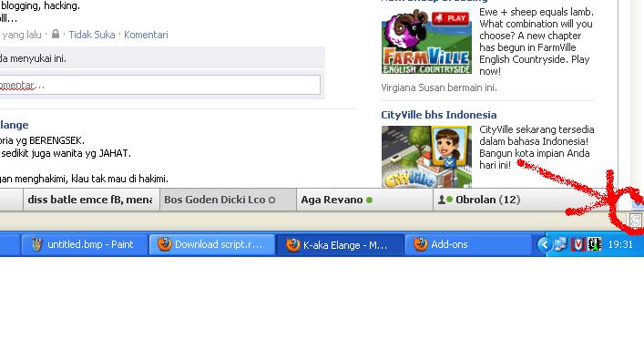Switch to Add-ons taskbar window
Viewport: 644px width, 350px height.
(x=468, y=245)
